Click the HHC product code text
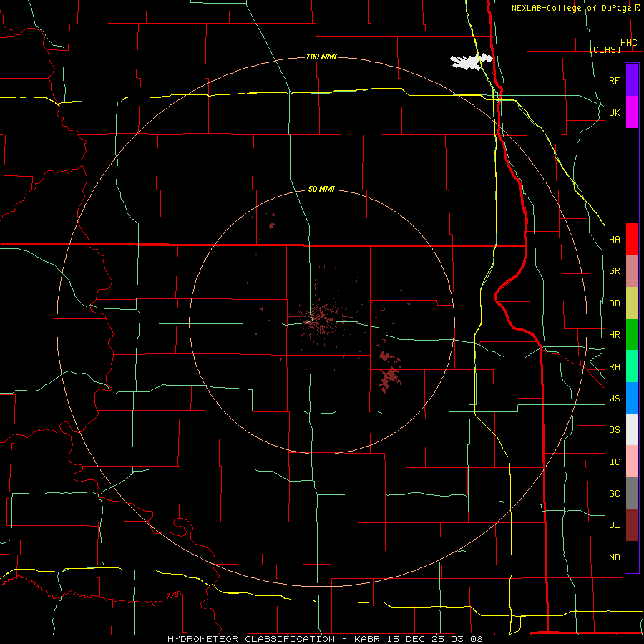The height and width of the screenshot is (644, 644). point(629,43)
